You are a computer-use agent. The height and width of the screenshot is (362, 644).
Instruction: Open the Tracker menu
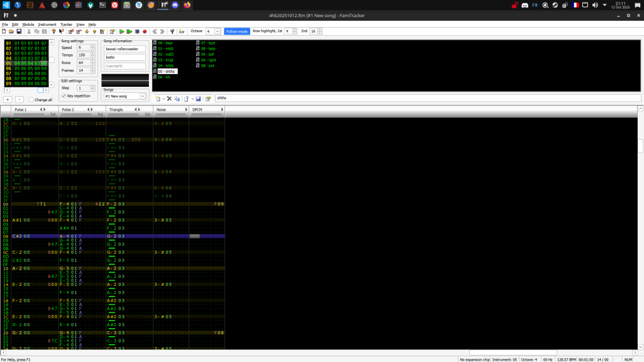[x=66, y=24]
